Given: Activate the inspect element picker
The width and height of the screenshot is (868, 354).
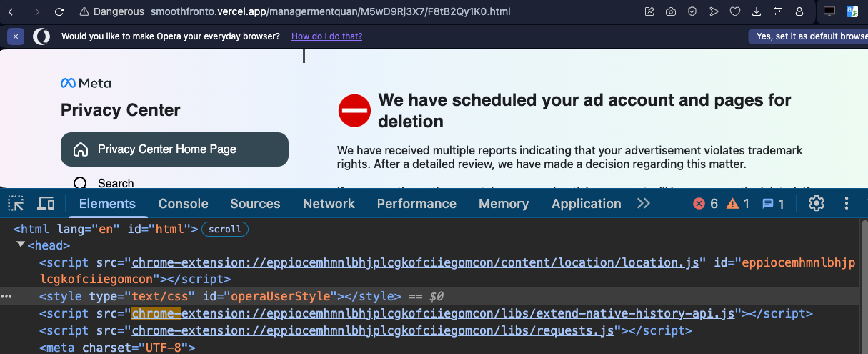Looking at the screenshot, I should coord(16,204).
